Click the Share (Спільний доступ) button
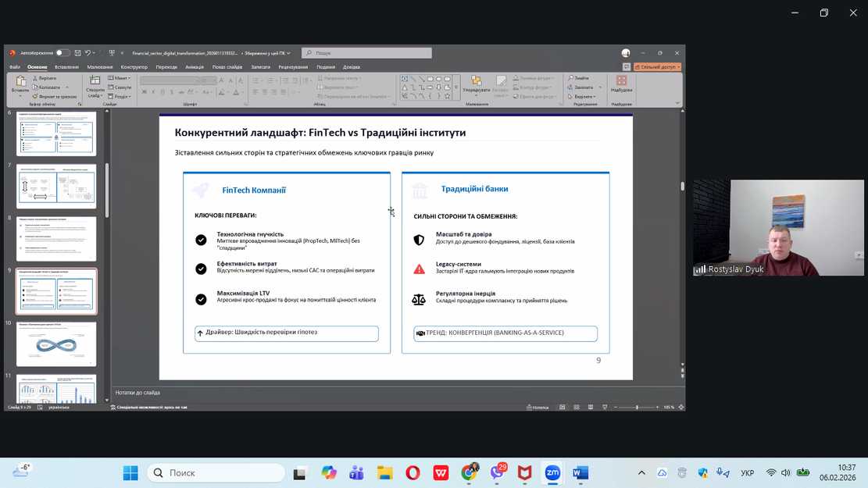 point(657,67)
